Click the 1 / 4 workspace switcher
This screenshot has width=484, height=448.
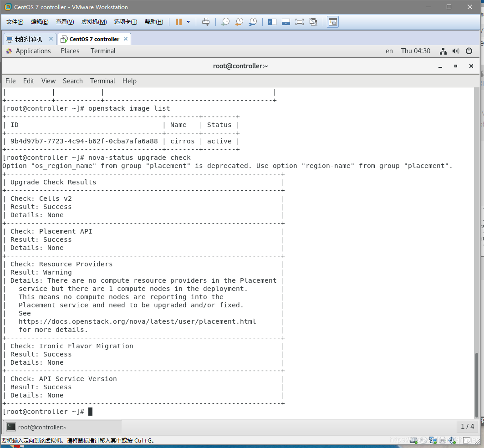click(467, 427)
